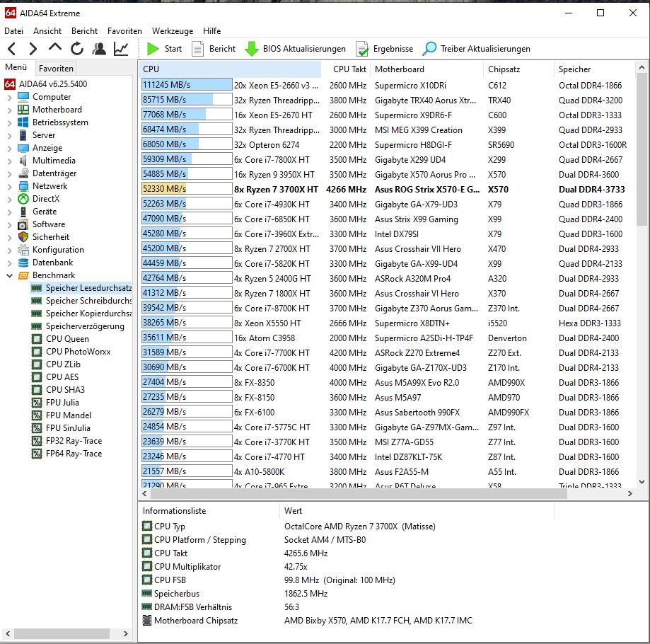This screenshot has height=644, width=650.
Task: Open Bericht report from toolbar
Action: [214, 49]
